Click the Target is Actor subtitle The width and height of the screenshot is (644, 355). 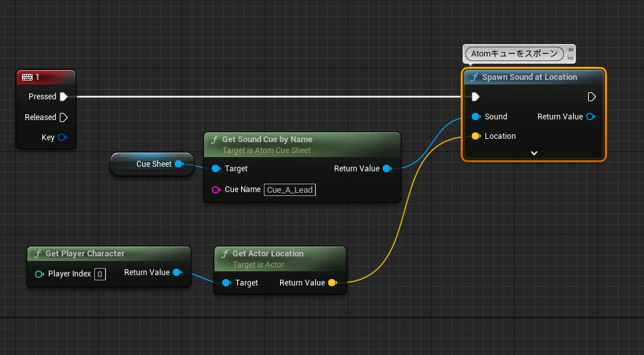coord(259,265)
